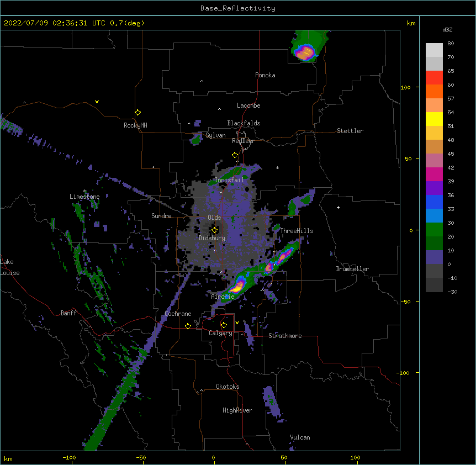Pick the red 60-65 dBZ legend swatch
The image size is (476, 465).
coord(434,78)
